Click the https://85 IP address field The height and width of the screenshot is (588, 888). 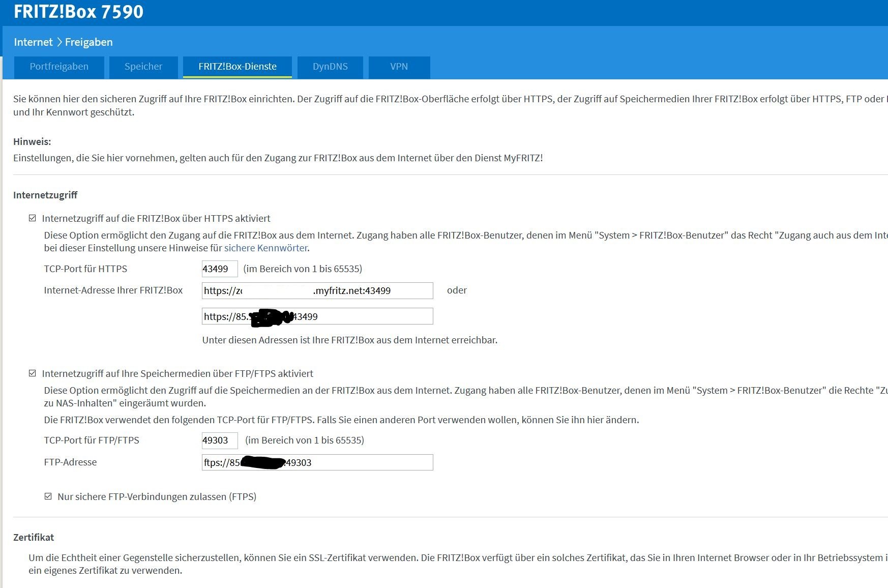pos(317,316)
